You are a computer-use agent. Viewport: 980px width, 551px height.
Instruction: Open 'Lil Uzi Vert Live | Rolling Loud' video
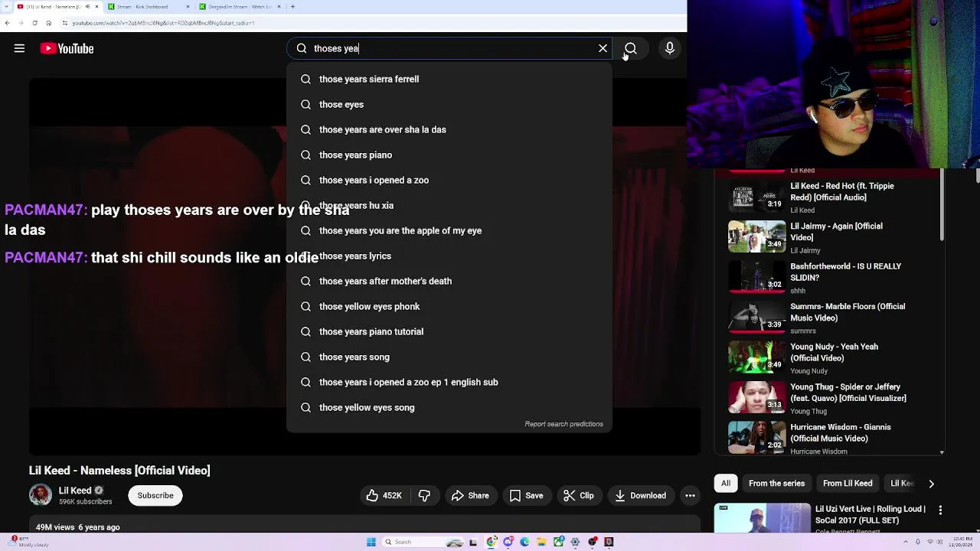click(871, 514)
